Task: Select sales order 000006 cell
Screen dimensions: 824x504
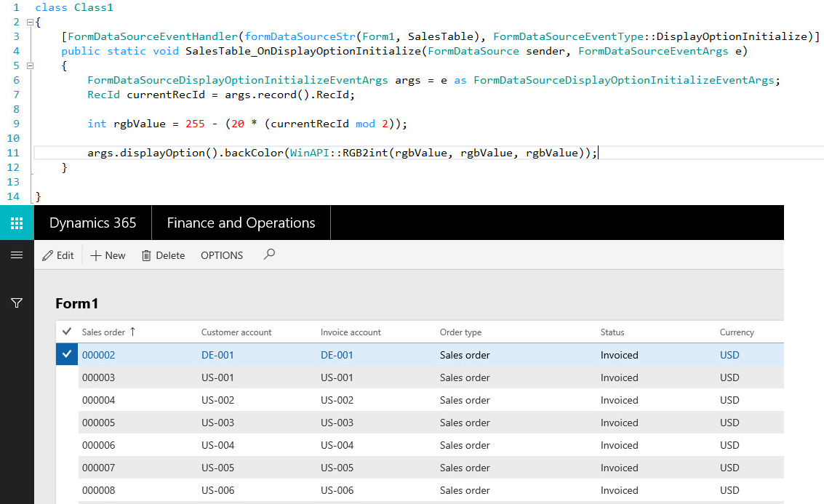Action: (98, 445)
